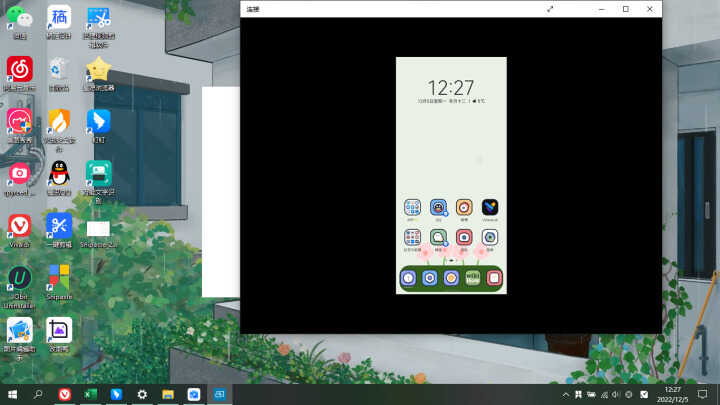
Task: Tap the purple orange-center dock icon on phone
Action: click(451, 278)
